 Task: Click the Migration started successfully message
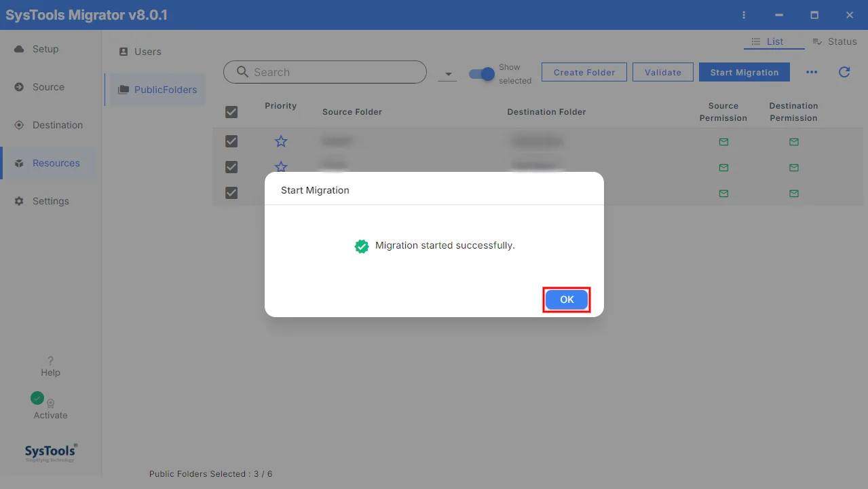tap(445, 246)
